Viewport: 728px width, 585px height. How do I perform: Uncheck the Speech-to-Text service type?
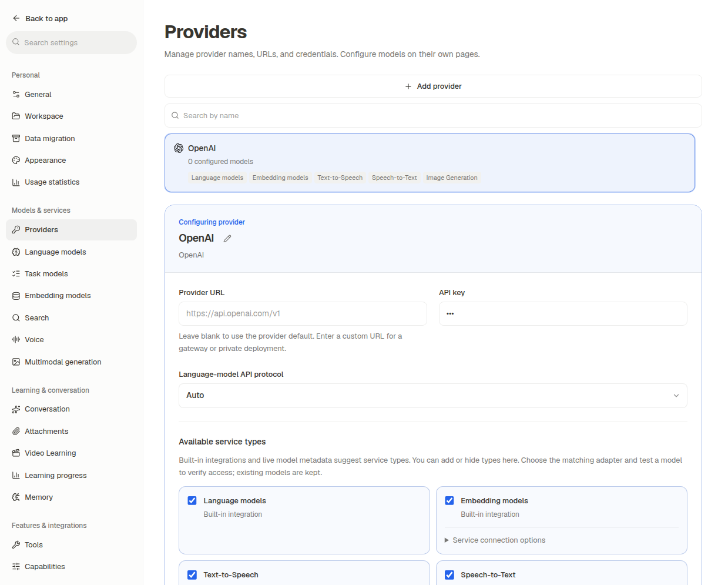(449, 575)
